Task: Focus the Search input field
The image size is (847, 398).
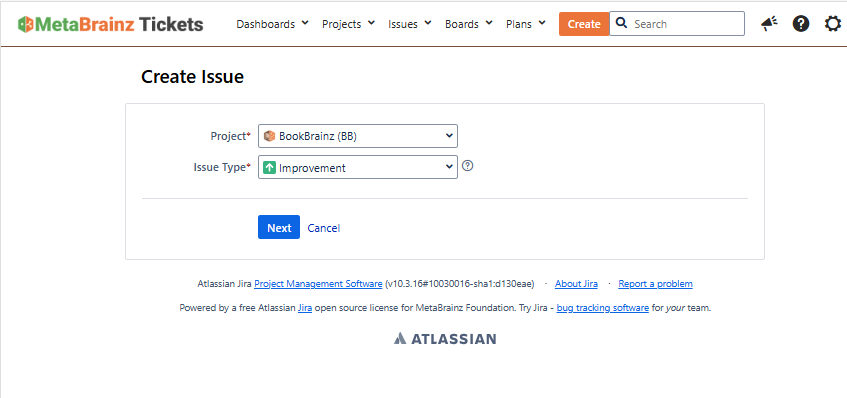Action: [x=677, y=24]
